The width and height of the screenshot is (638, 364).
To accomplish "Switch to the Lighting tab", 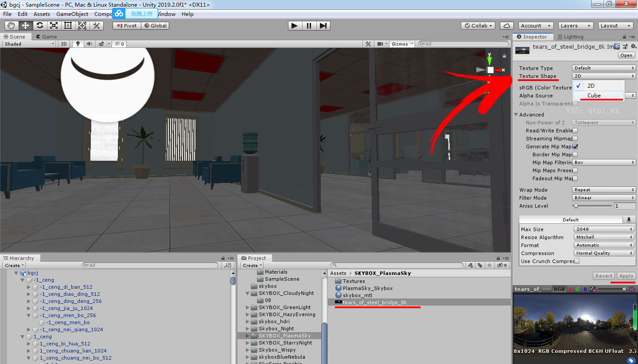I will pos(570,37).
